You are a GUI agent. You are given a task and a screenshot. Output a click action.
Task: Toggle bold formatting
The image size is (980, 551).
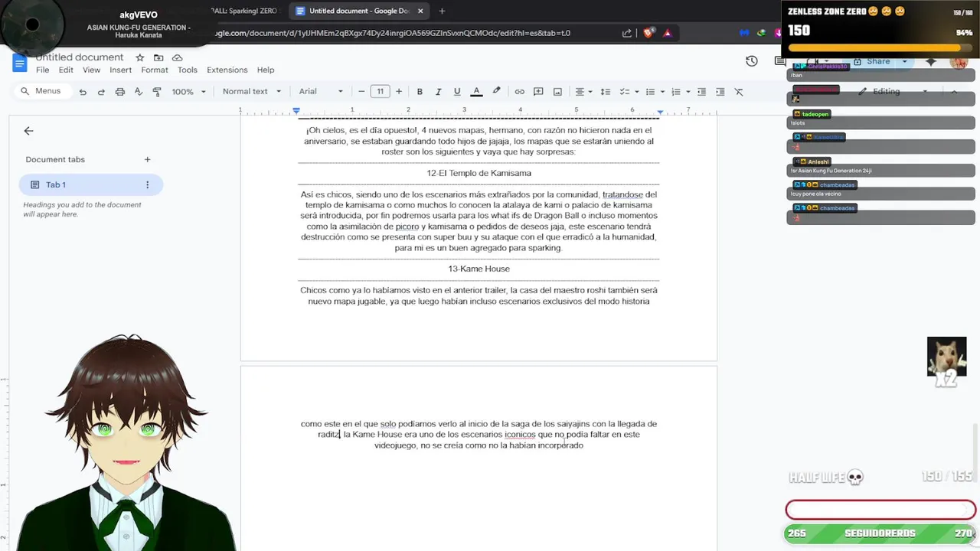click(420, 92)
